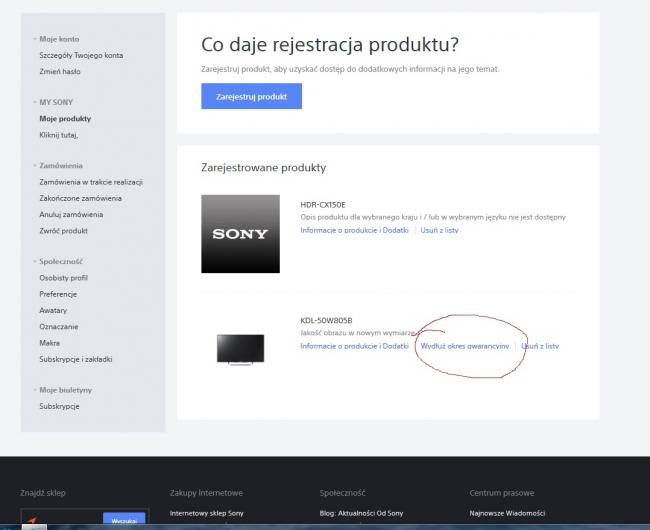Open Makra in sidebar

click(49, 343)
